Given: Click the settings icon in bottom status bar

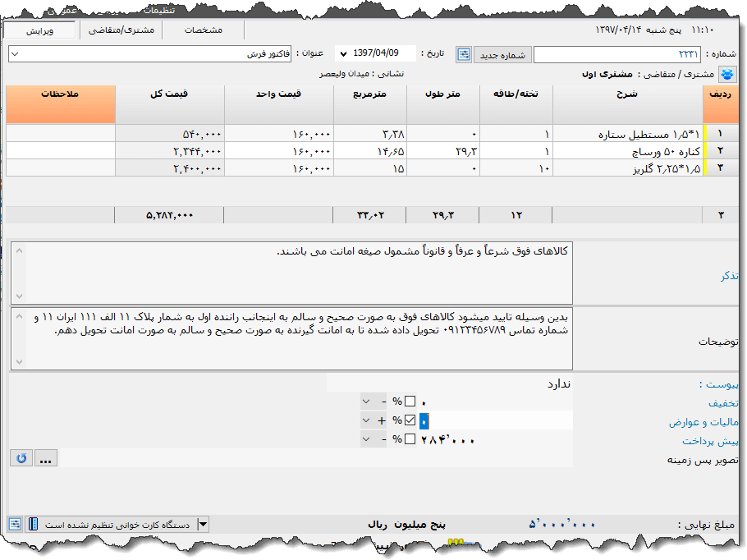Looking at the screenshot, I should (15, 524).
